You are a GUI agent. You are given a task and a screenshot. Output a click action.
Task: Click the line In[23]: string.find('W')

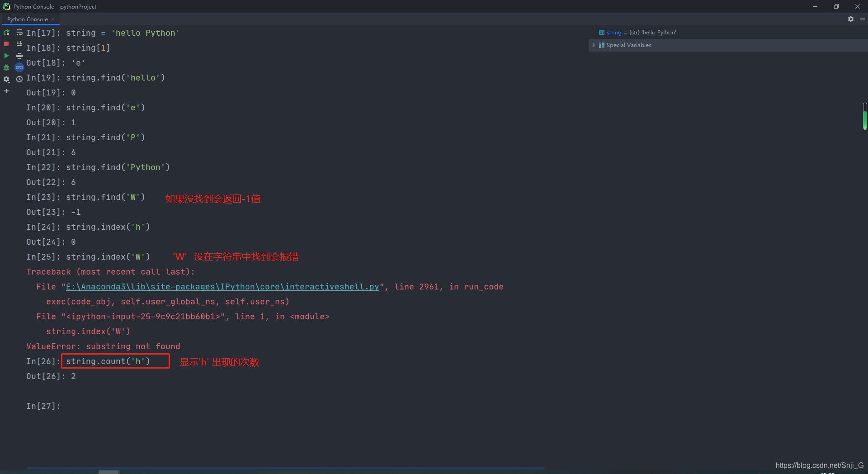click(85, 197)
